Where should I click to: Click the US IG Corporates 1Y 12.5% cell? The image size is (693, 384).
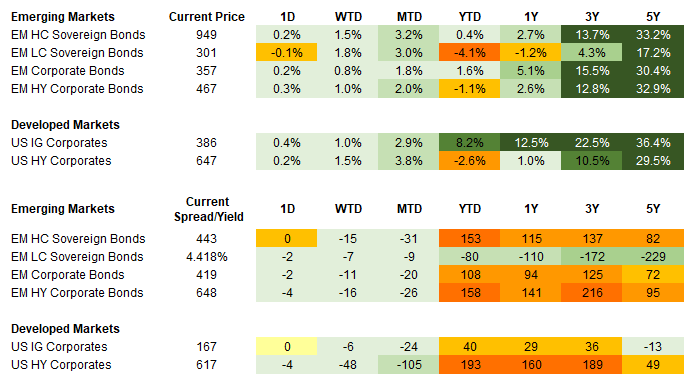pyautogui.click(x=530, y=143)
